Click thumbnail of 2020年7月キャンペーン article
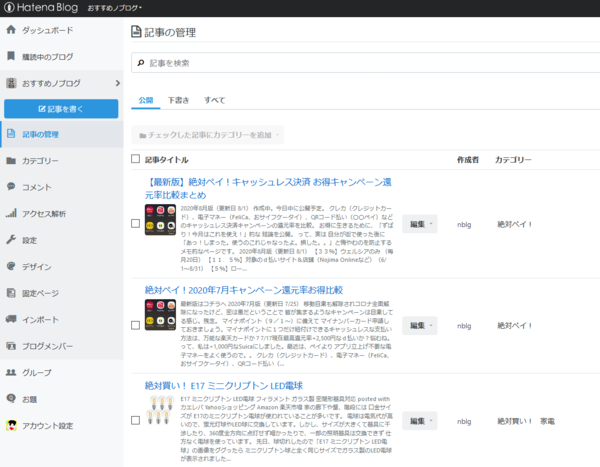Viewport: 600px width, 467px height. click(160, 315)
